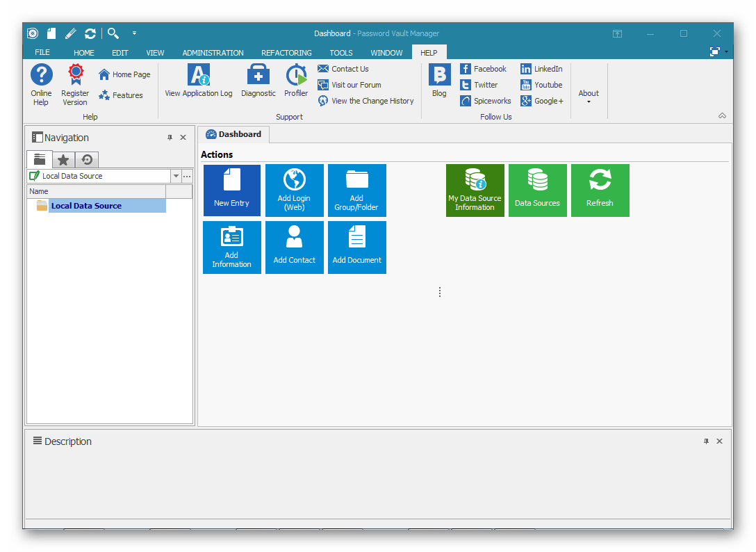Click the Name column header
Screen dimensions: 756x552
(x=97, y=192)
